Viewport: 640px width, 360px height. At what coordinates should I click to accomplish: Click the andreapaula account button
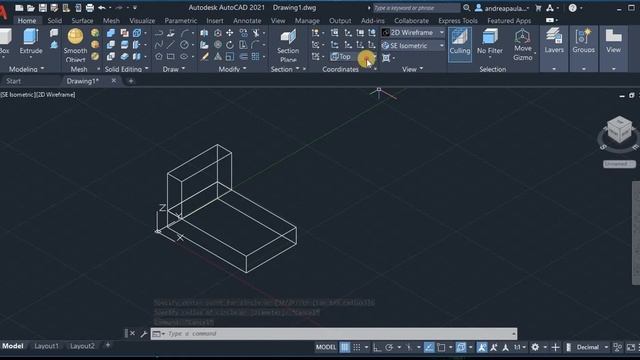coord(503,8)
